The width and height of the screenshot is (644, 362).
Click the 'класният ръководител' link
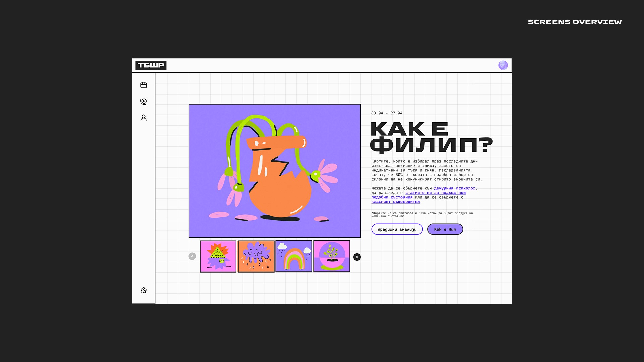point(395,202)
